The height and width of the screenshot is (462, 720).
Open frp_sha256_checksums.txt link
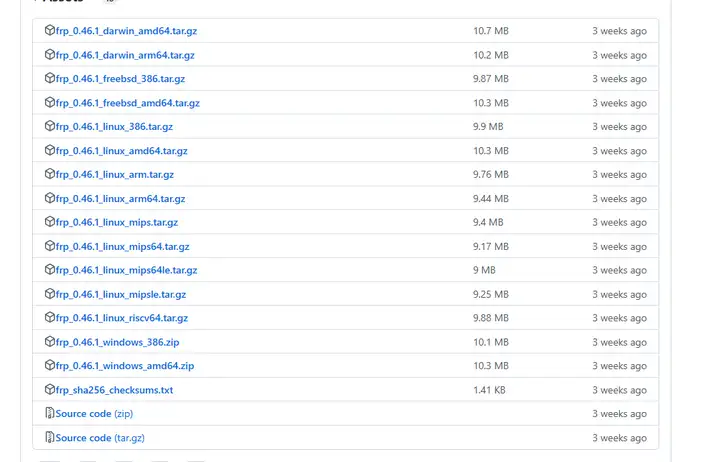tap(114, 390)
